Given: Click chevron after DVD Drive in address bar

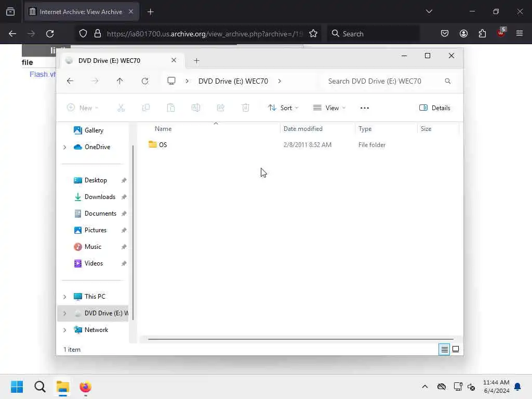Looking at the screenshot, I should click(279, 81).
